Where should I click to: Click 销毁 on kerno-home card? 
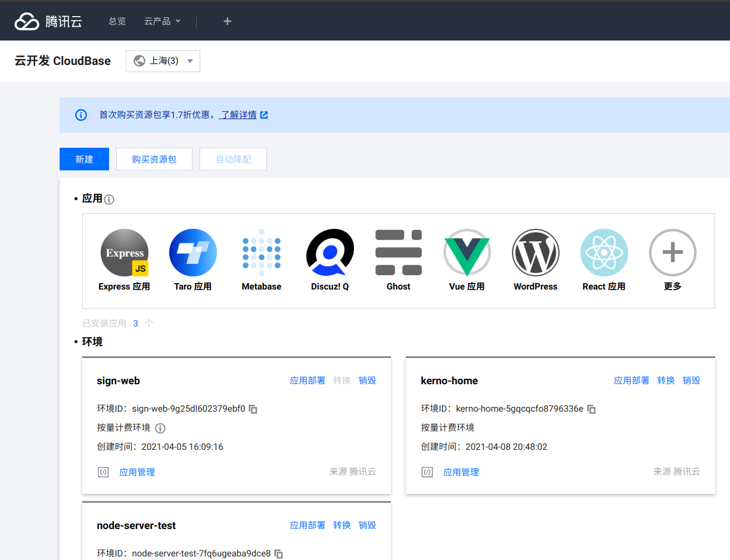[x=691, y=381]
